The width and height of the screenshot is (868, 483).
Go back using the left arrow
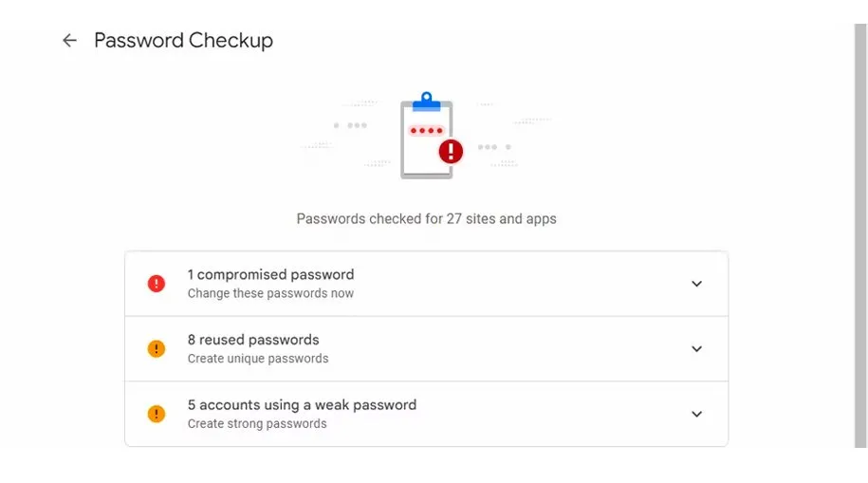point(69,41)
